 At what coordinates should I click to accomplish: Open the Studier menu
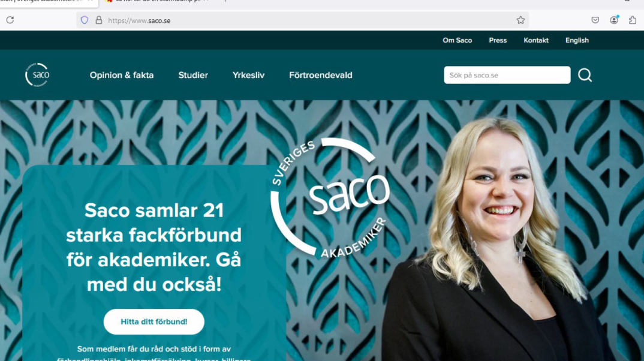click(x=193, y=75)
